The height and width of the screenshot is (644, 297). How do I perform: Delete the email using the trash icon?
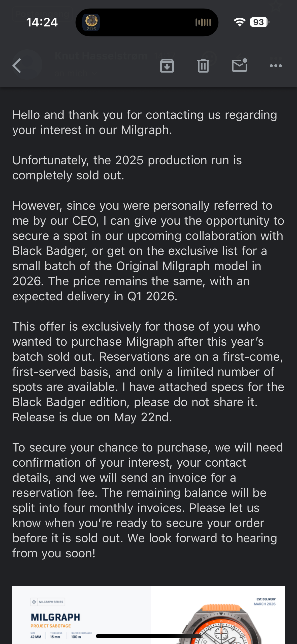coord(203,66)
